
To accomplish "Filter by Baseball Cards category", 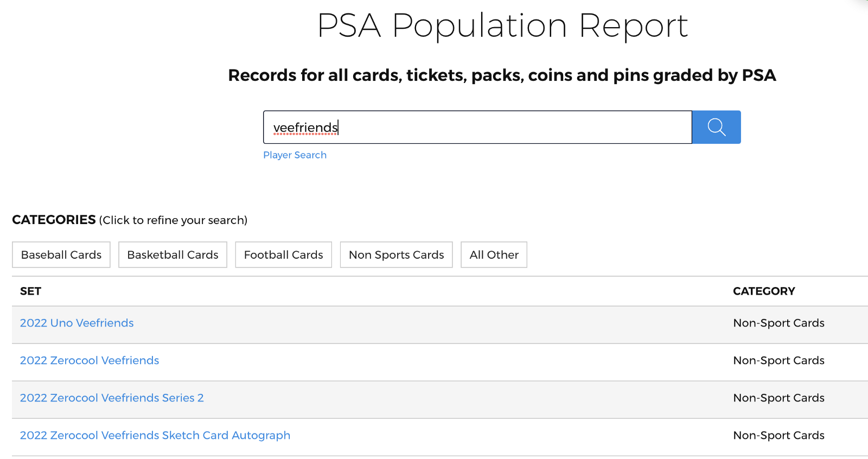I will pyautogui.click(x=61, y=254).
